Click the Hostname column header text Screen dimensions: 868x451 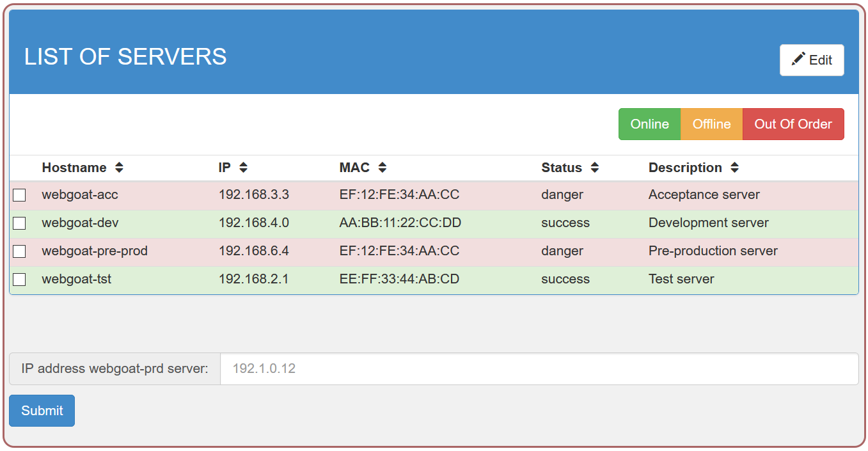[74, 168]
